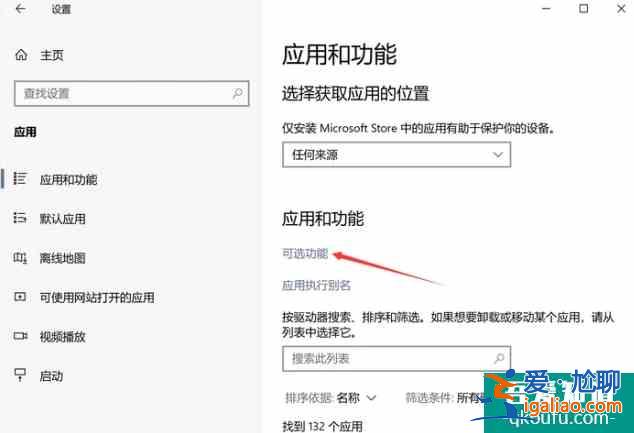This screenshot has height=433, width=634.
Task: Click the magnifier icon in 查找设置
Action: click(237, 93)
